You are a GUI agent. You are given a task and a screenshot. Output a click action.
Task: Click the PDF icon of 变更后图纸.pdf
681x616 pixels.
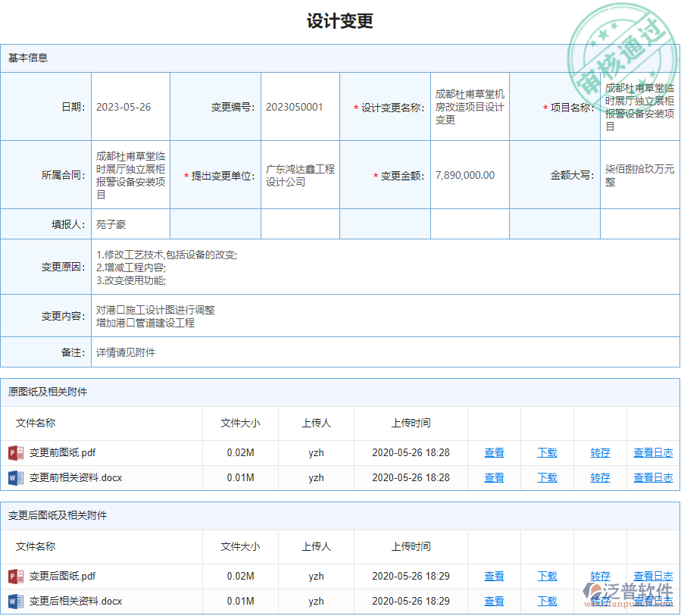[x=14, y=576]
